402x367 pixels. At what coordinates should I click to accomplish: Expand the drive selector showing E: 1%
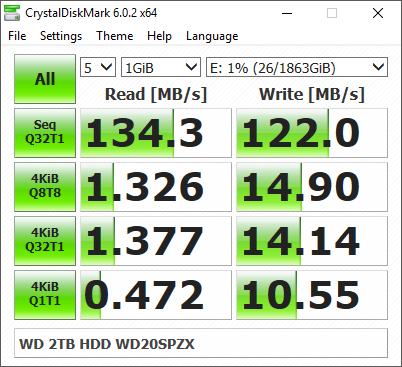click(297, 67)
